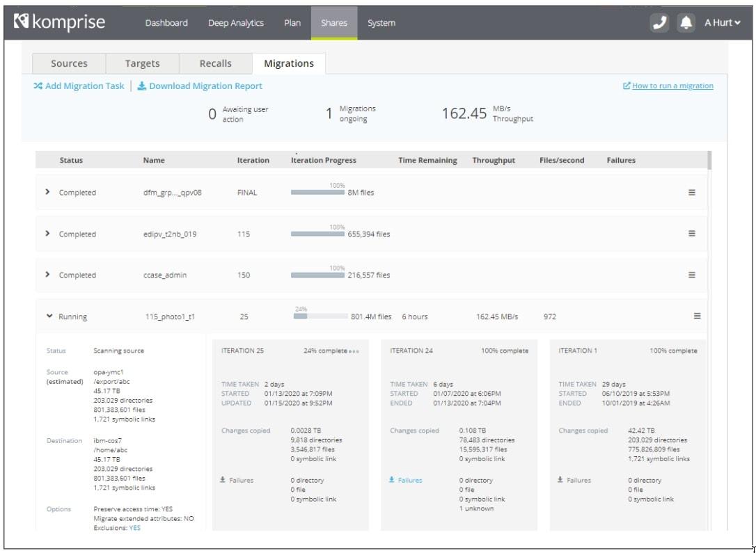
Task: Click Add Migration Task
Action: click(x=79, y=86)
